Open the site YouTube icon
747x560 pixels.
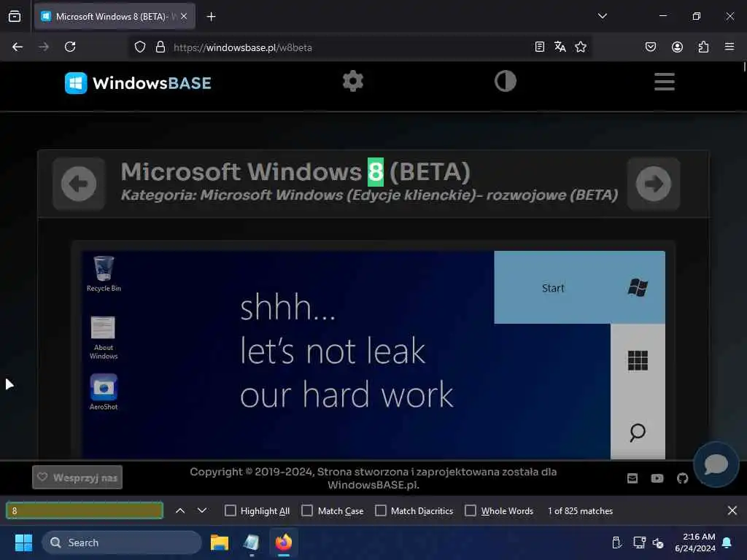(657, 478)
